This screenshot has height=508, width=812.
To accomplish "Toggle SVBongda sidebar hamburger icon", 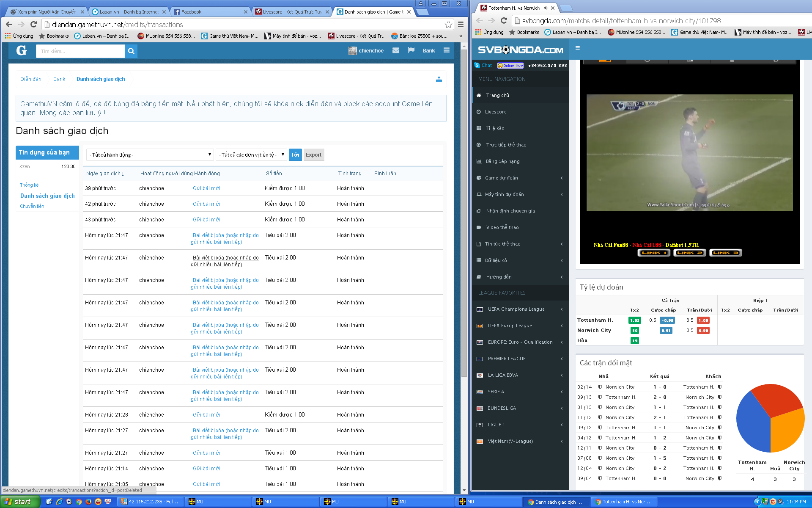I will click(x=578, y=48).
